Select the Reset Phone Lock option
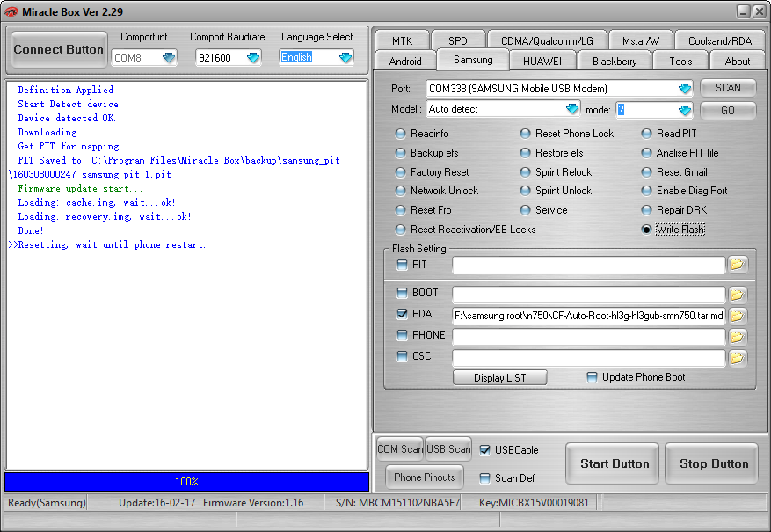Viewport: 771px width, 532px height. [x=525, y=134]
